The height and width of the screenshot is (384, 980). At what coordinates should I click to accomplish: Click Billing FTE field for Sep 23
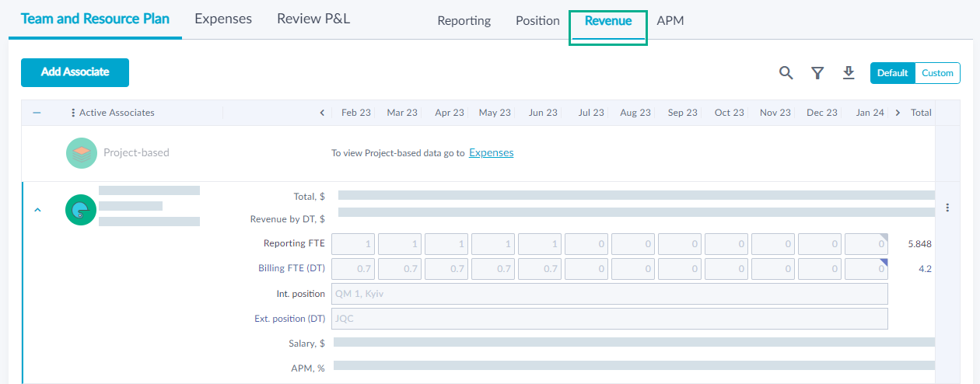coord(681,269)
